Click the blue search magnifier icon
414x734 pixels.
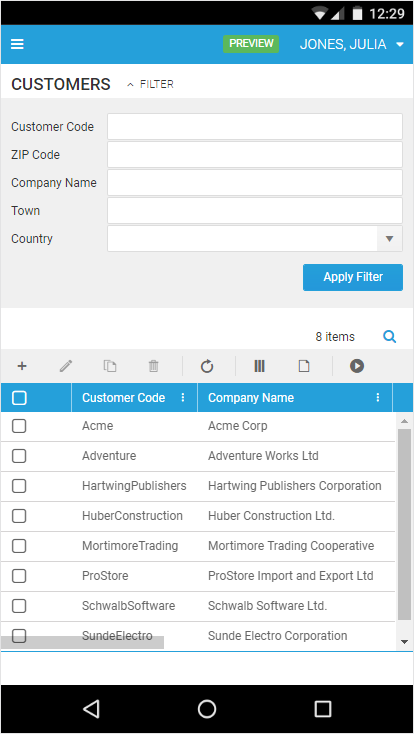click(390, 337)
